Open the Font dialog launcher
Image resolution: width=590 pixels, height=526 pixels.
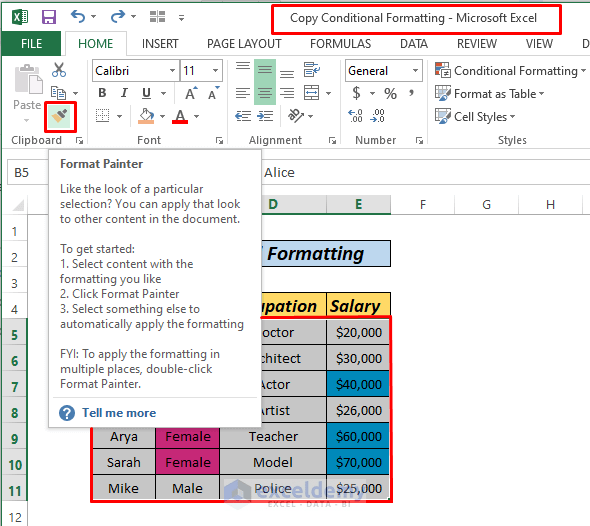tap(219, 140)
